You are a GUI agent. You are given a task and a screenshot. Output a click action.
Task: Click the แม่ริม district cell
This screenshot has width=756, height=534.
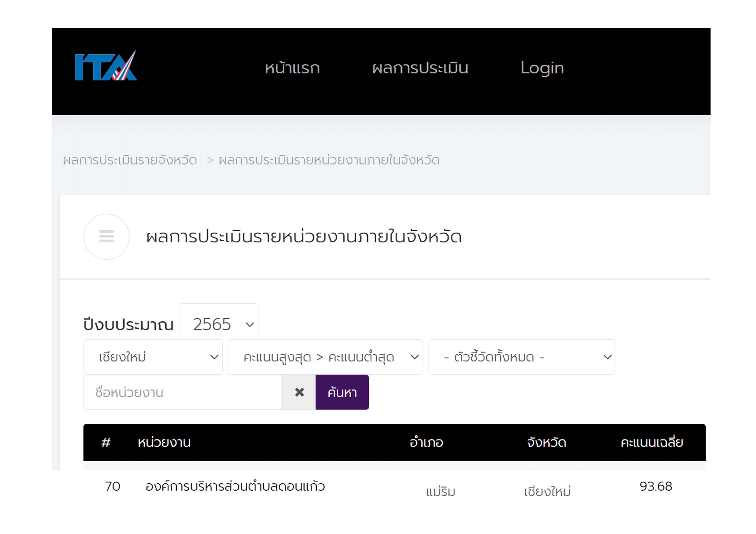click(x=440, y=492)
